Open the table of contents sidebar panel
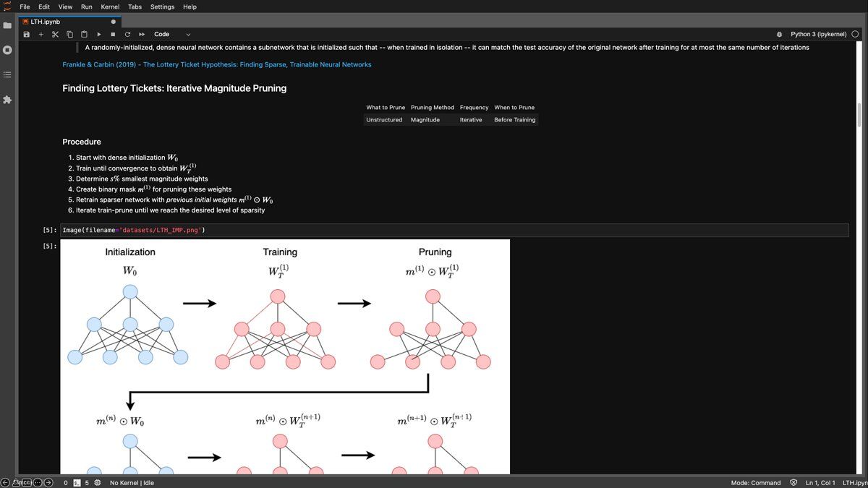The width and height of the screenshot is (868, 488). [7, 74]
